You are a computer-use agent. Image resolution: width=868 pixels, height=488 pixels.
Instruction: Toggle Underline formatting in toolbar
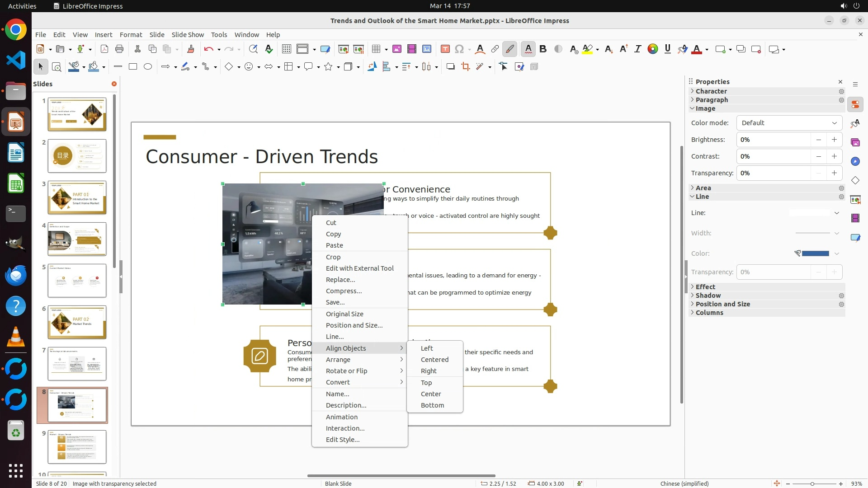point(667,49)
